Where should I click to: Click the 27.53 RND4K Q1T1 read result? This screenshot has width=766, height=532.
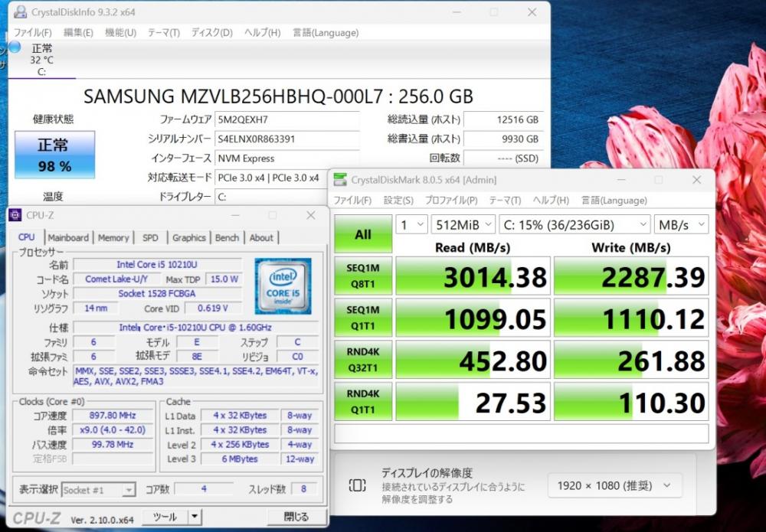coord(473,402)
